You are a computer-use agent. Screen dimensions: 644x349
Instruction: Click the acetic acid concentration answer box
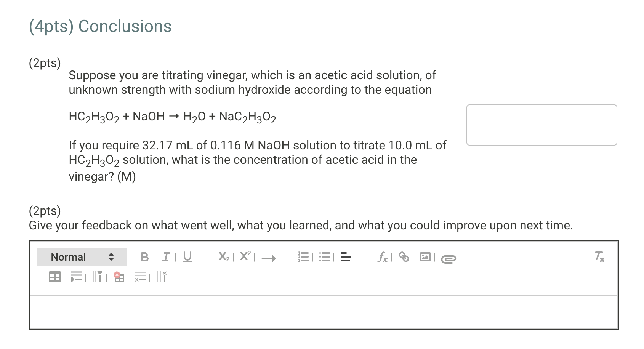[x=542, y=125]
